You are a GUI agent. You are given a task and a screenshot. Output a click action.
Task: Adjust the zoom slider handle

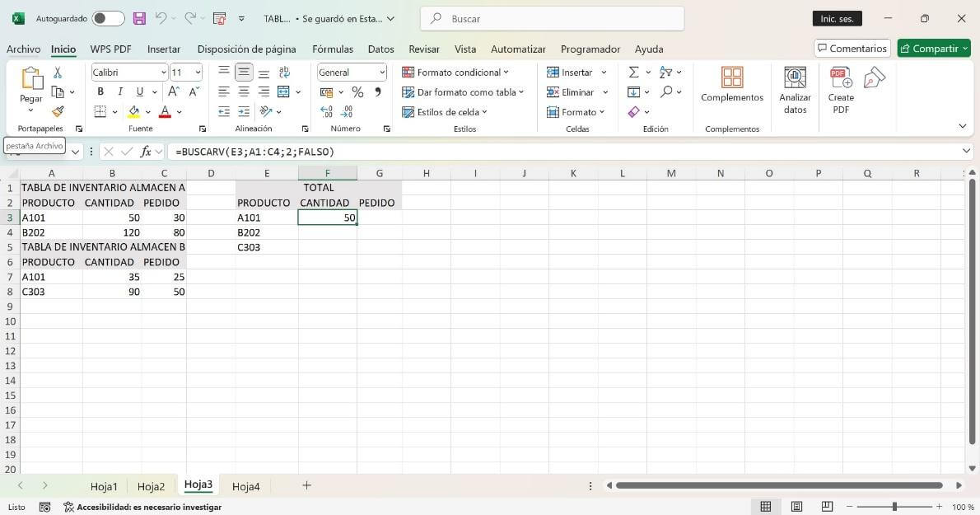click(x=894, y=506)
